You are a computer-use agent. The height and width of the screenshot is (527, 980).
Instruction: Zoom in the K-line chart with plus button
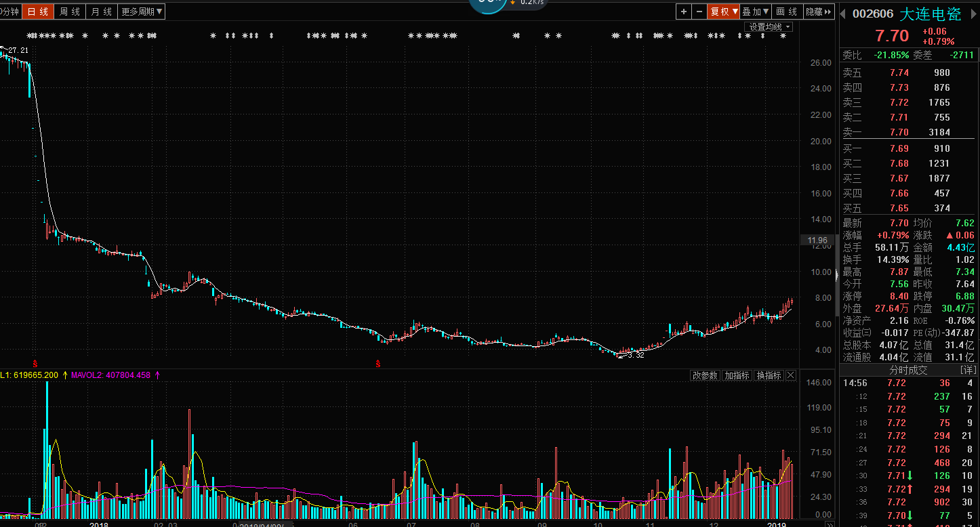[683, 12]
